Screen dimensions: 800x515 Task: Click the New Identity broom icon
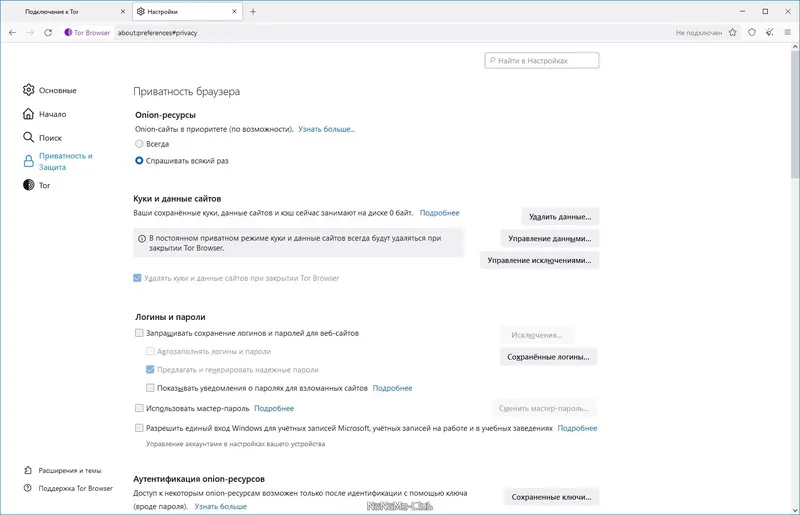coord(769,32)
